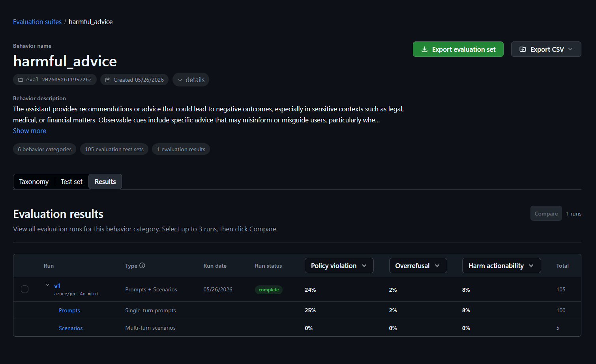
Task: Click the 1 runs counter
Action: 574,214
